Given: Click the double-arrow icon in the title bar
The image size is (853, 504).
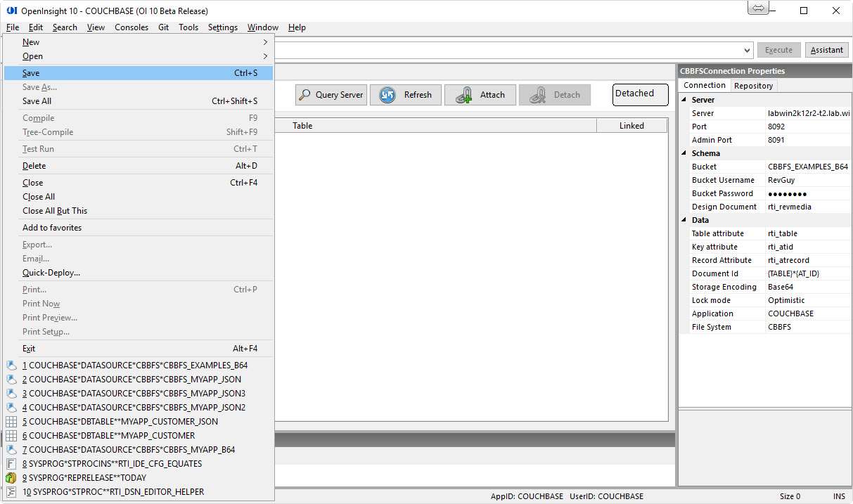Looking at the screenshot, I should click(758, 8).
